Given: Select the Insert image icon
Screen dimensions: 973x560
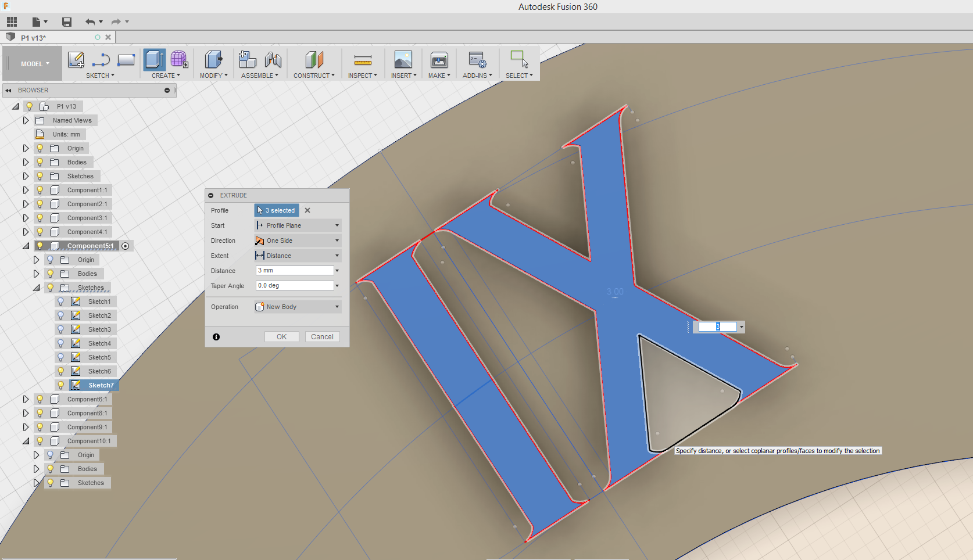Looking at the screenshot, I should click(403, 59).
